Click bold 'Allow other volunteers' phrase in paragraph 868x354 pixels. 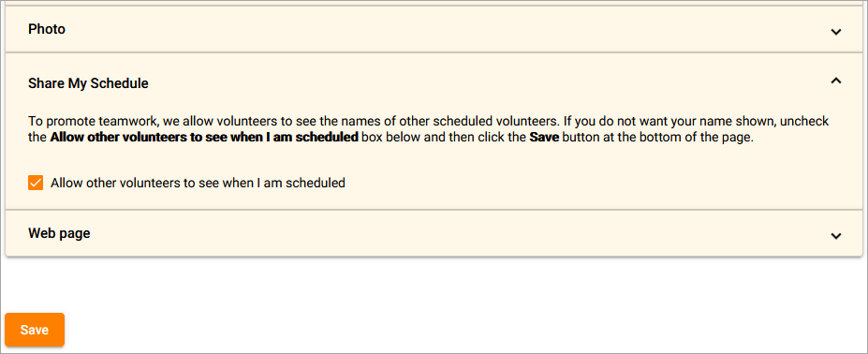pos(204,138)
